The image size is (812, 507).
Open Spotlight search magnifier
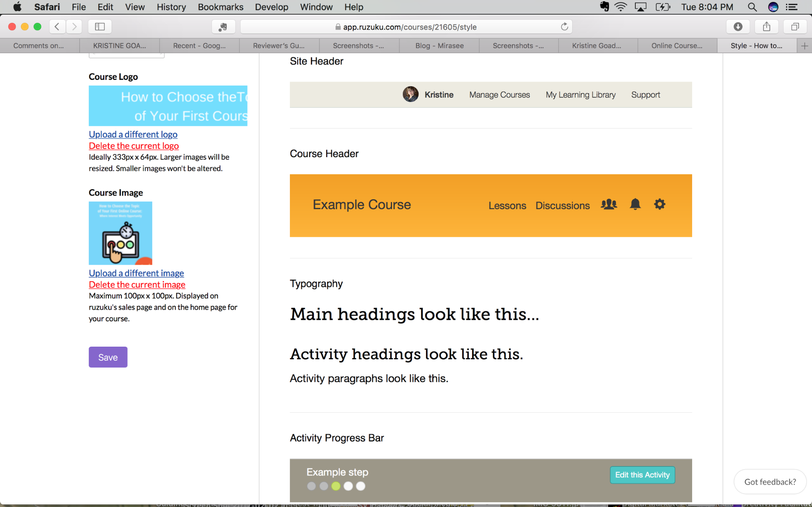752,7
